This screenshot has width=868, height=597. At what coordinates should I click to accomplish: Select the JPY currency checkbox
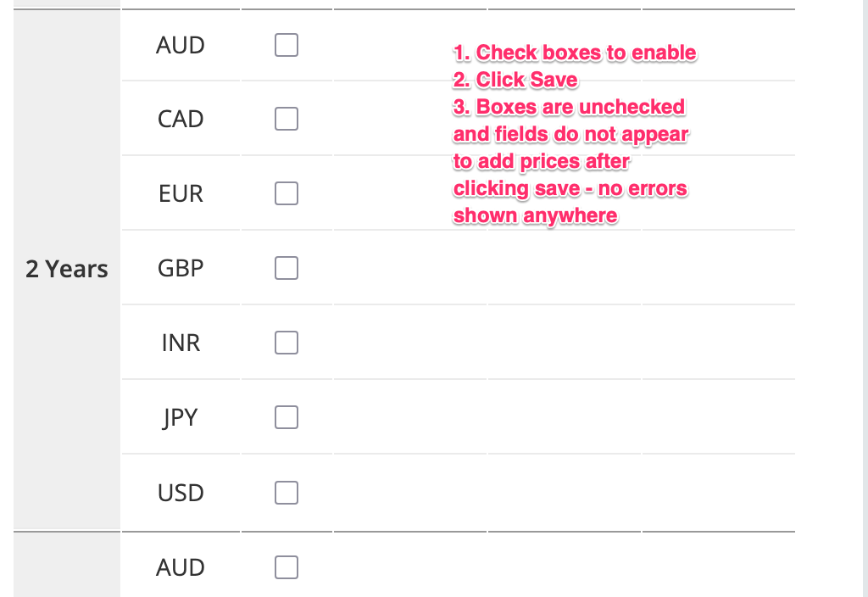[x=287, y=417]
